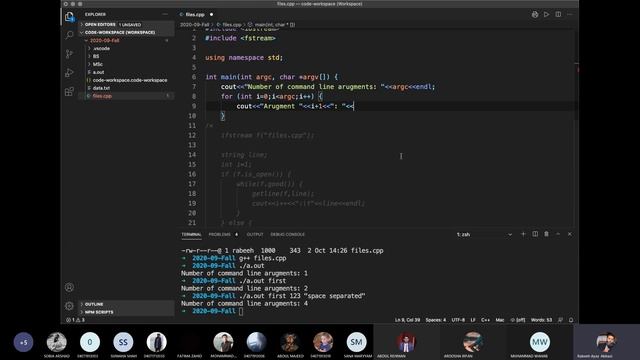This screenshot has width=640, height=360.
Task: Select the SM participant avatar
Action: (x=356, y=342)
